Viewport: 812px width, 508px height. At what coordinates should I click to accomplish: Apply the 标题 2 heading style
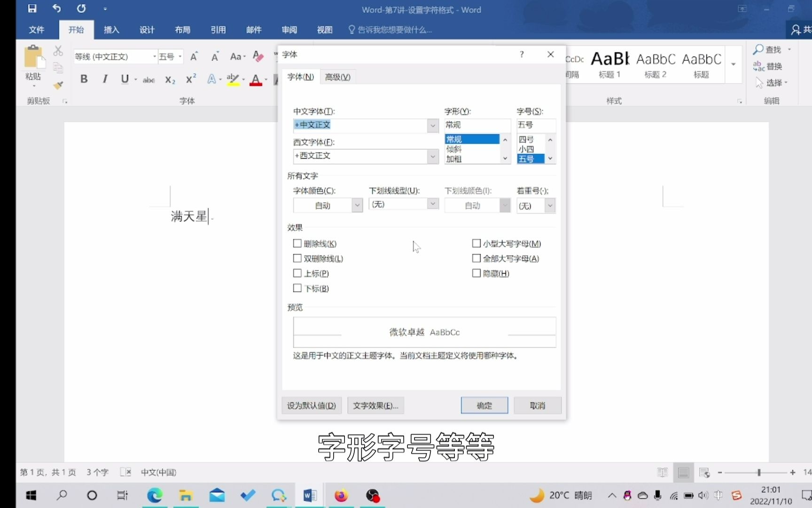pyautogui.click(x=656, y=64)
